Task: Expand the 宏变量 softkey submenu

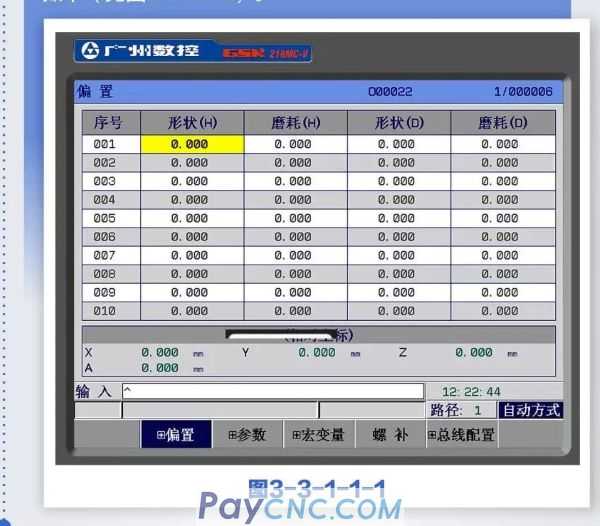Action: coord(318,435)
